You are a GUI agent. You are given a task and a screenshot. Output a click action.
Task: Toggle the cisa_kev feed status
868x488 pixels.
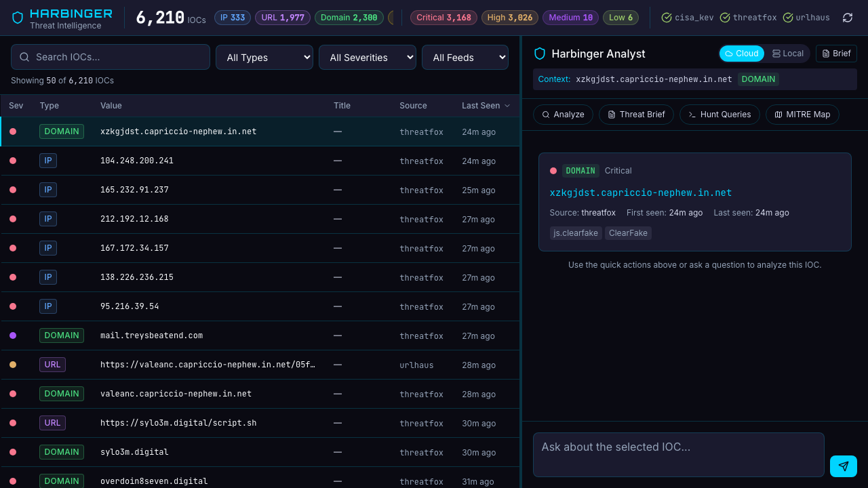688,18
